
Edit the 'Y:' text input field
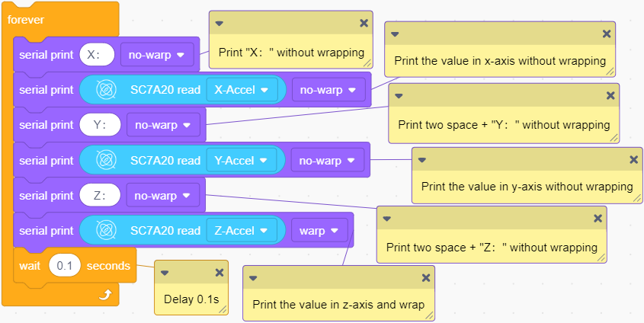tap(100, 125)
